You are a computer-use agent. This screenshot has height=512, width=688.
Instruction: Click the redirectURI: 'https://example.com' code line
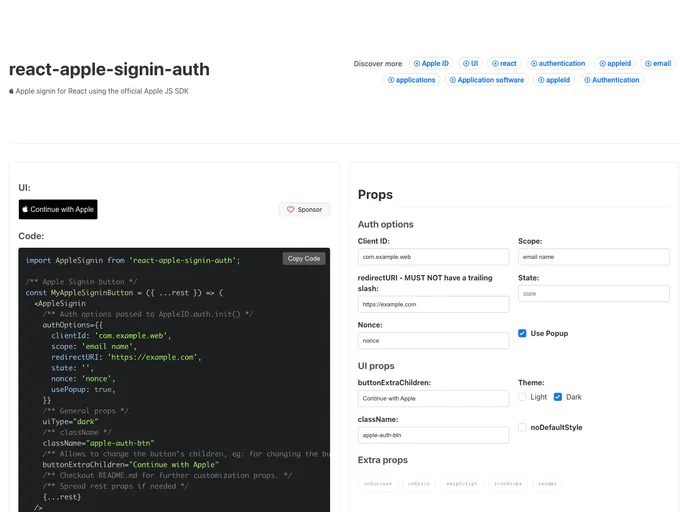[x=126, y=357]
